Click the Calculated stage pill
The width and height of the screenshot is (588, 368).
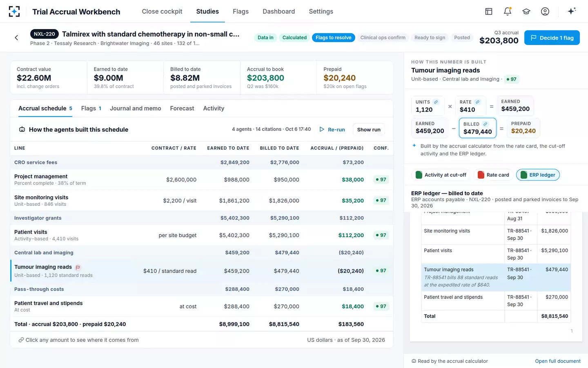pyautogui.click(x=294, y=38)
